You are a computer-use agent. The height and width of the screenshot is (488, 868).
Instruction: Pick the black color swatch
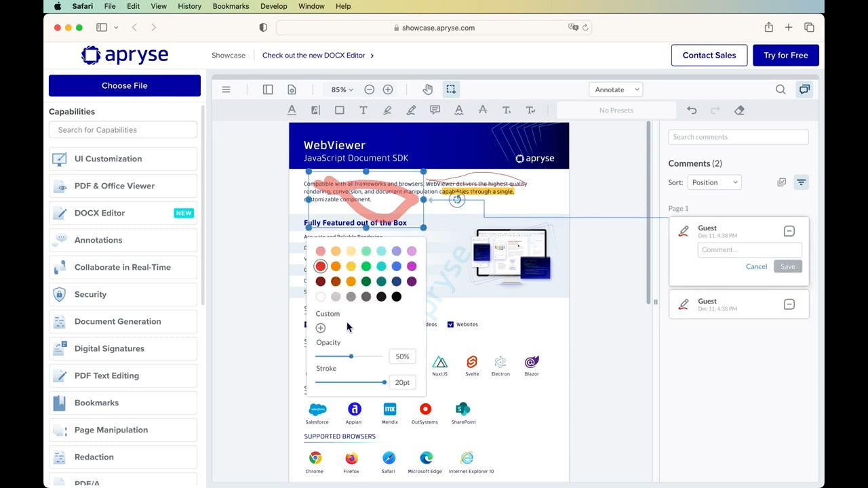(x=397, y=296)
